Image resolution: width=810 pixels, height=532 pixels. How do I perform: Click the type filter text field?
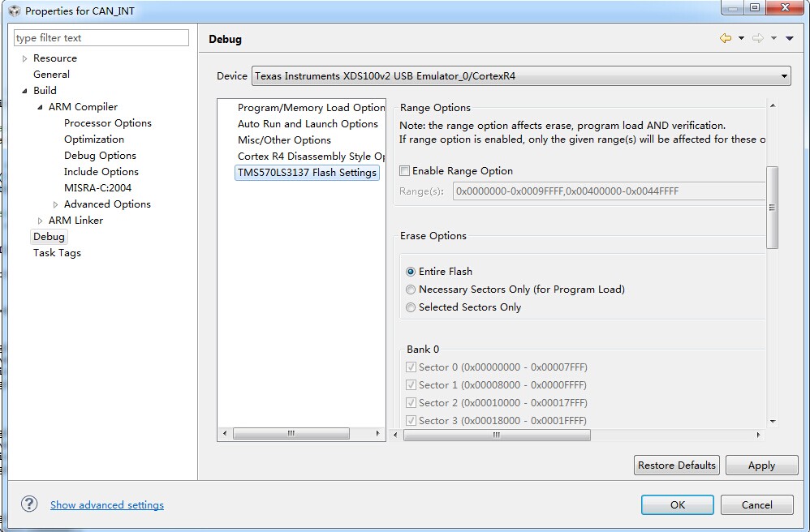coord(101,38)
